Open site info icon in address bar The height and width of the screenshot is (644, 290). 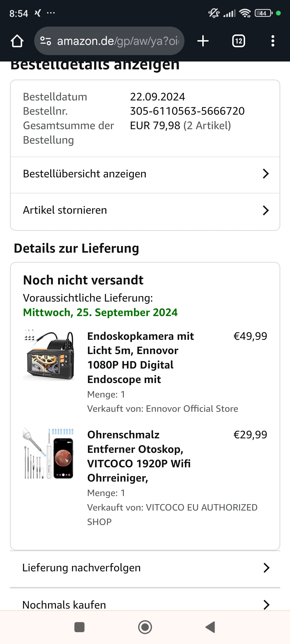point(46,41)
